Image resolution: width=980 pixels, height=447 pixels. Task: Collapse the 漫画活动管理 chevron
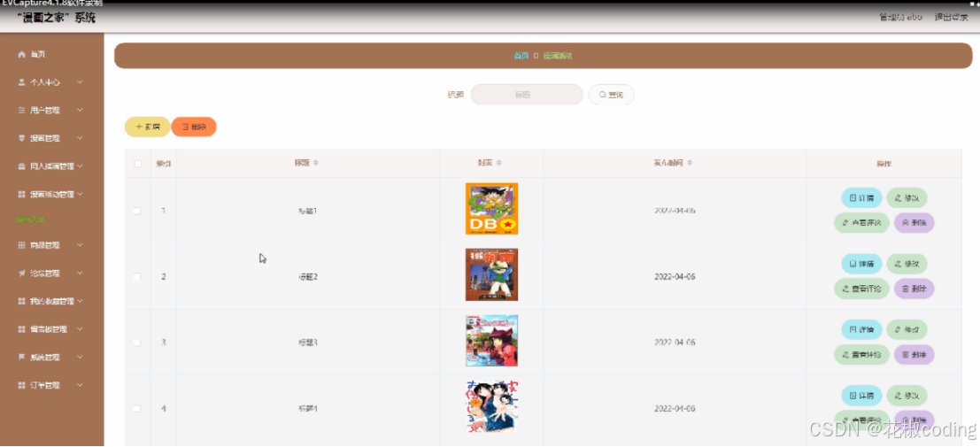click(80, 195)
